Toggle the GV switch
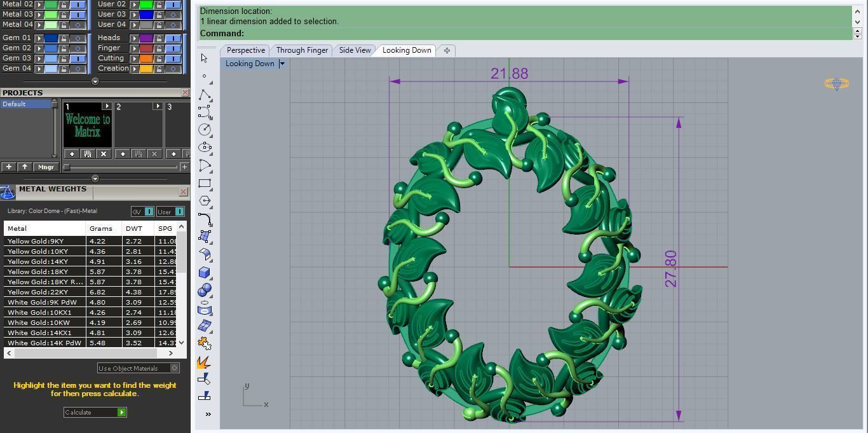The height and width of the screenshot is (433, 868). 142,211
